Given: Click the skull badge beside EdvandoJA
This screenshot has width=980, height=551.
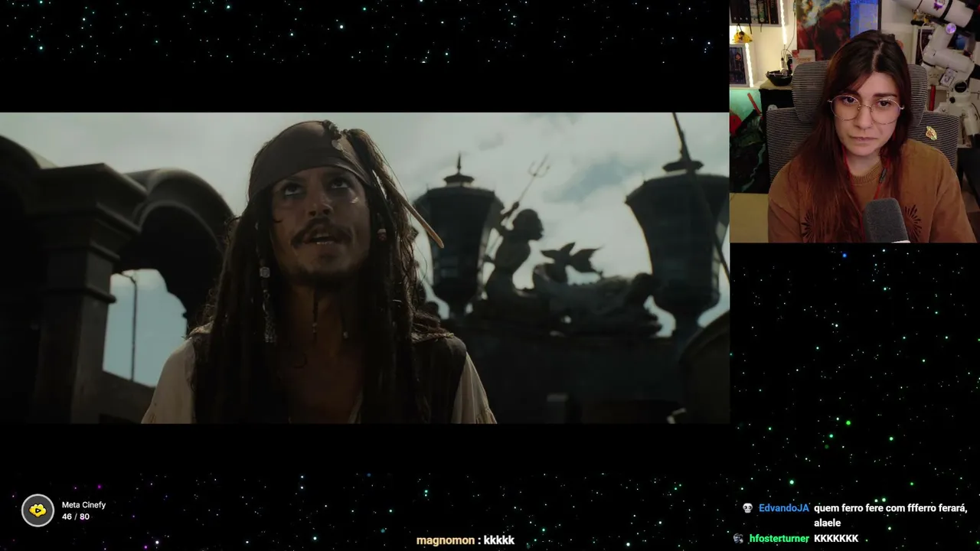Looking at the screenshot, I should 747,508.
